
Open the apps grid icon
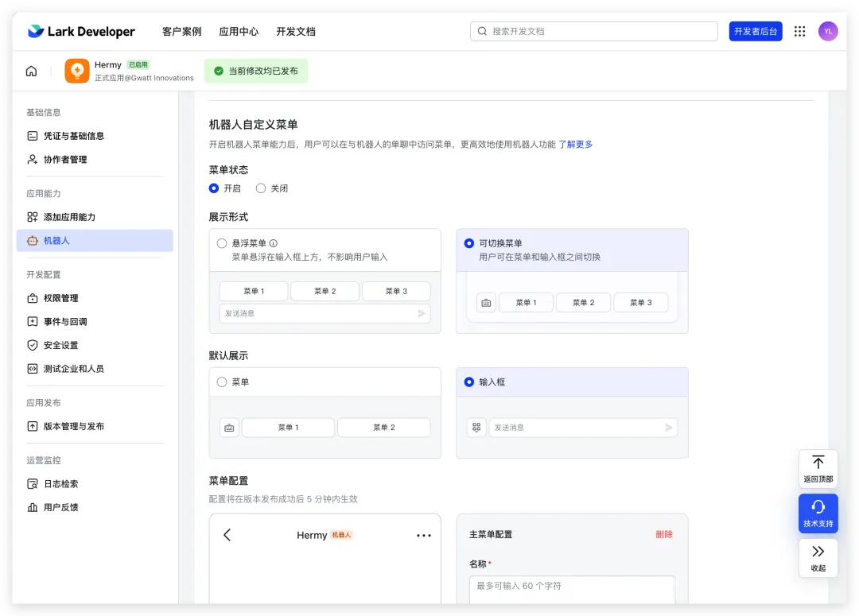(800, 31)
